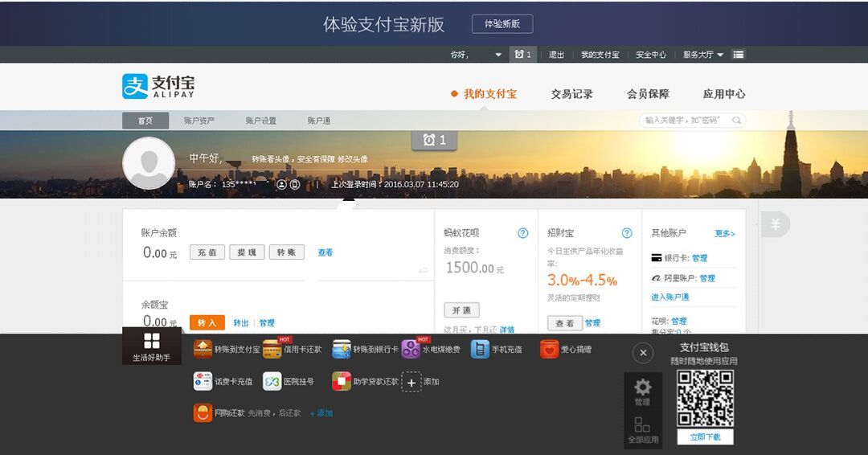The width and height of the screenshot is (868, 455).
Task: Click the 转账到支付宝 transfer icon
Action: [203, 350]
